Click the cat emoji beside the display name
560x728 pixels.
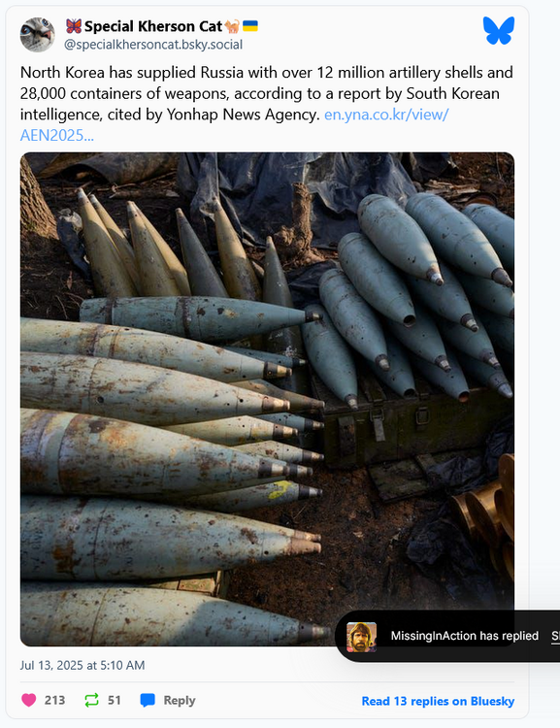232,26
